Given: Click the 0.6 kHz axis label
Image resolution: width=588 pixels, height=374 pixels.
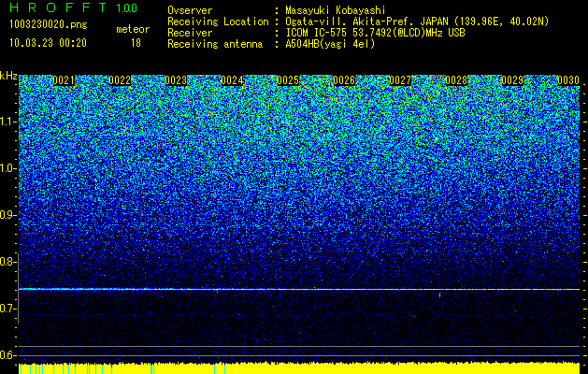Looking at the screenshot, I should click(x=8, y=355).
